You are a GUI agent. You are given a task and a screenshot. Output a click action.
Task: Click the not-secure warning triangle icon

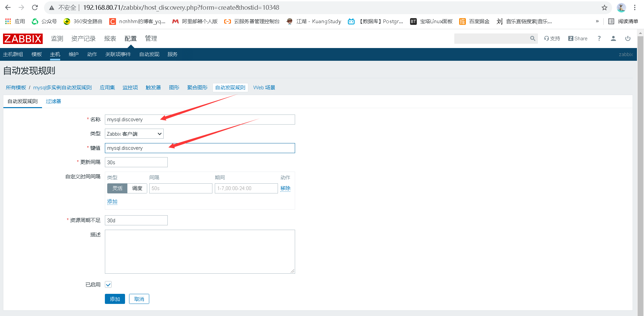[52, 8]
